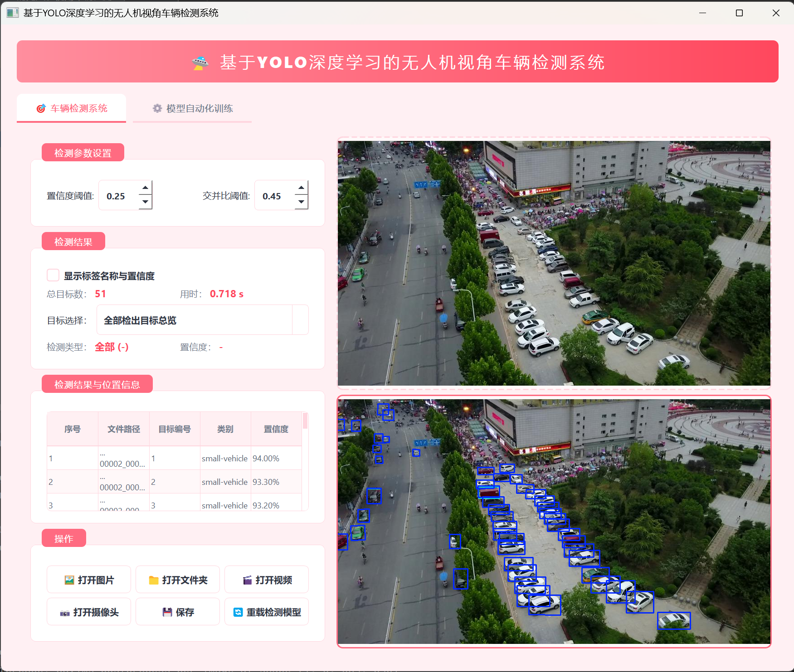The height and width of the screenshot is (672, 794).
Task: Click the 序号 column header
Action: (73, 429)
